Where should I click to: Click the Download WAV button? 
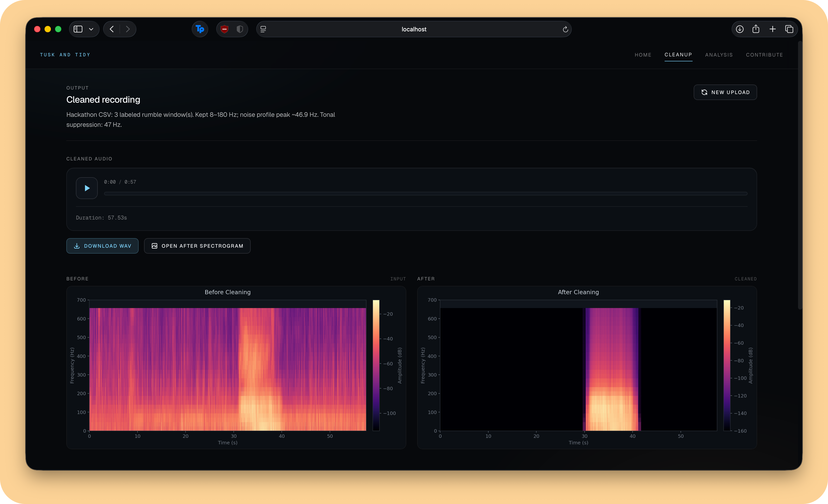(102, 246)
